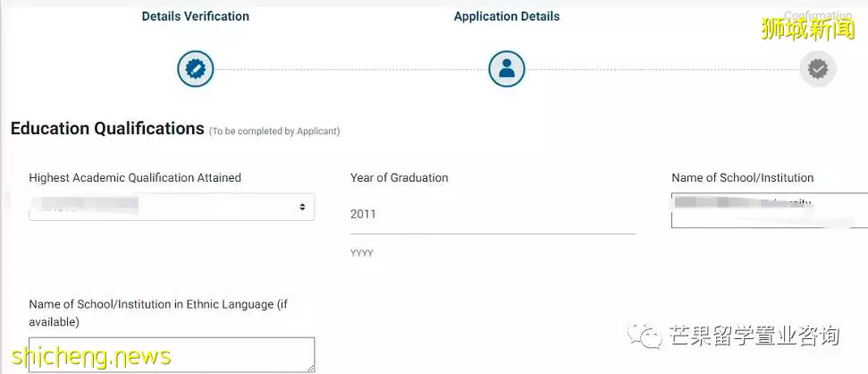Click the YYYY format hint text
868x374 pixels.
coord(362,253)
